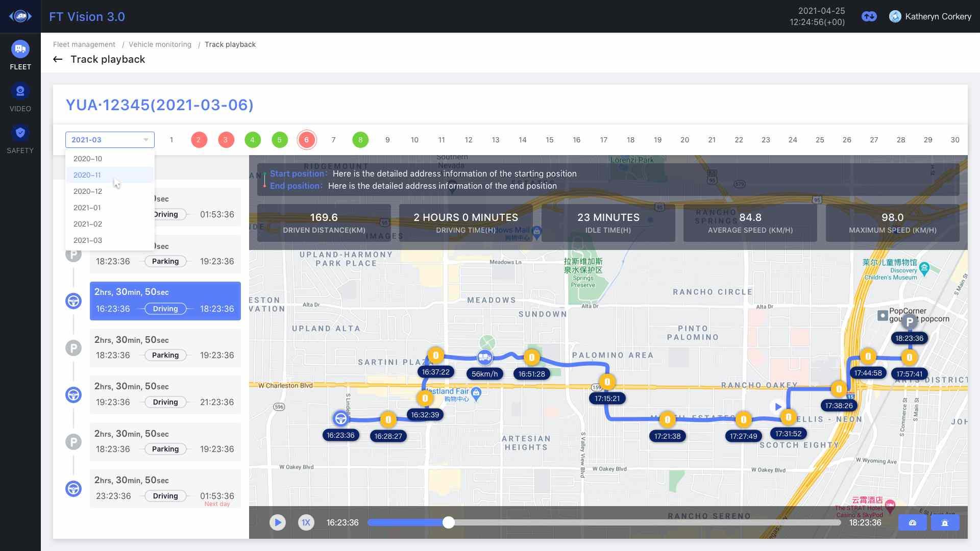This screenshot has height=551, width=980.
Task: Open the Video section in sidebar
Action: pos(20,97)
